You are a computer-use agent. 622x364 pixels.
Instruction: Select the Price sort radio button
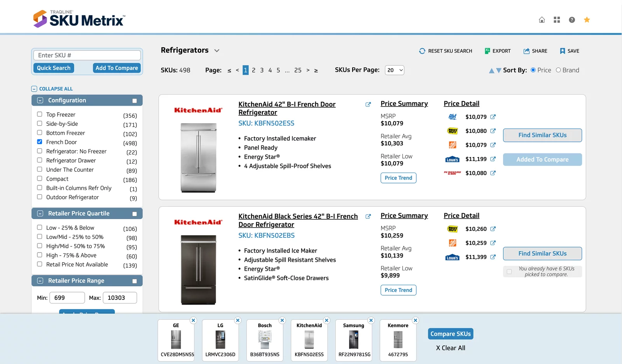pyautogui.click(x=533, y=70)
